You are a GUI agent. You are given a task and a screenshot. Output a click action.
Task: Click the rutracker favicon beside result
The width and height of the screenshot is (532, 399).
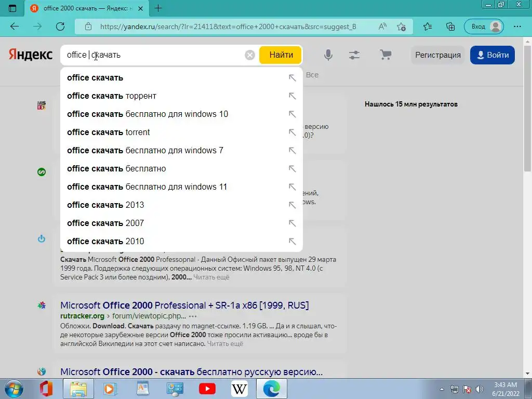[x=42, y=305]
